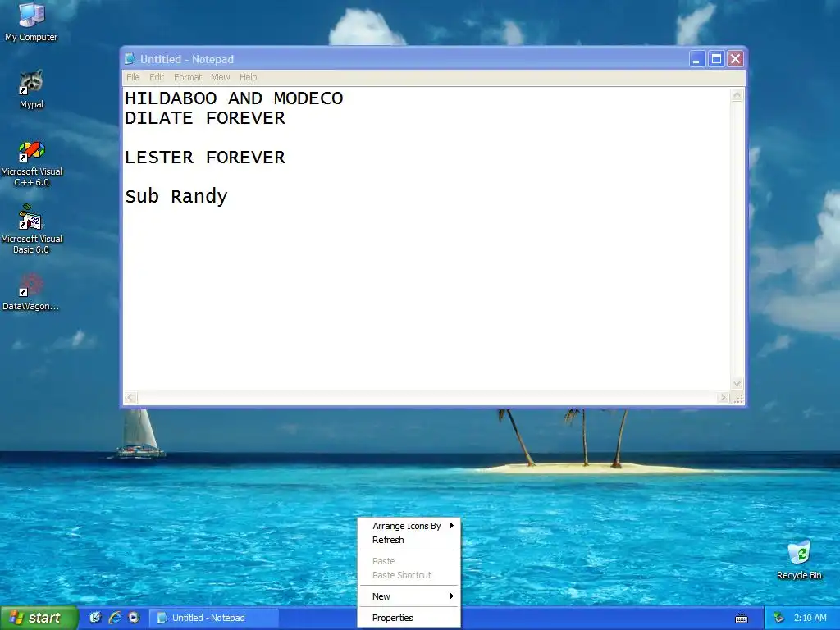Viewport: 840px width, 630px height.
Task: Click the greyed Paste context entry
Action: 409,561
